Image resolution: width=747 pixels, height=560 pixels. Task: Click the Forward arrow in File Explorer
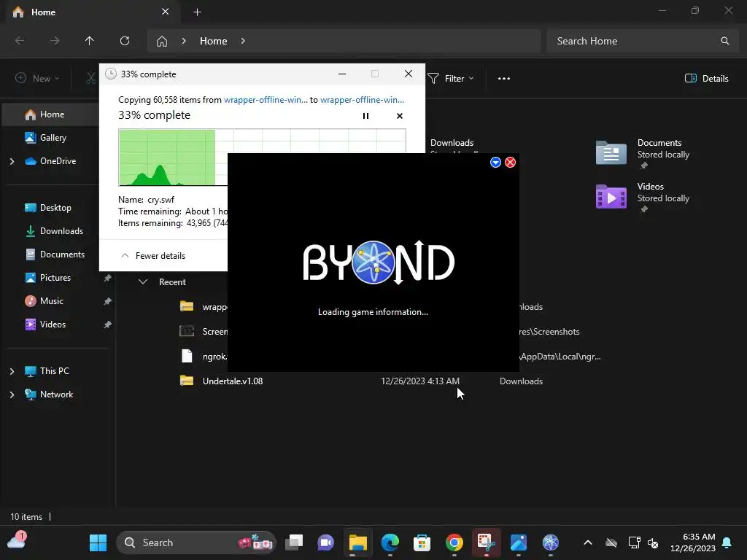[55, 41]
